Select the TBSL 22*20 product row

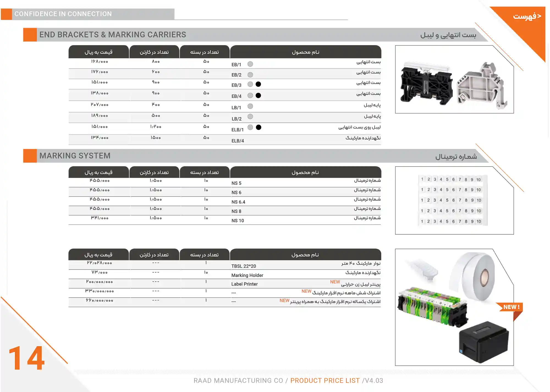click(x=244, y=266)
